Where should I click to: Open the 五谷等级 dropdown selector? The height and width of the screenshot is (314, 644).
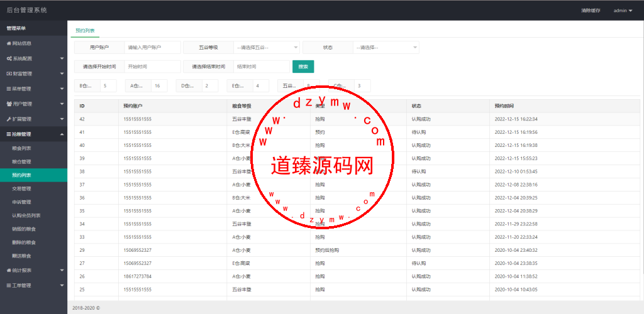267,48
